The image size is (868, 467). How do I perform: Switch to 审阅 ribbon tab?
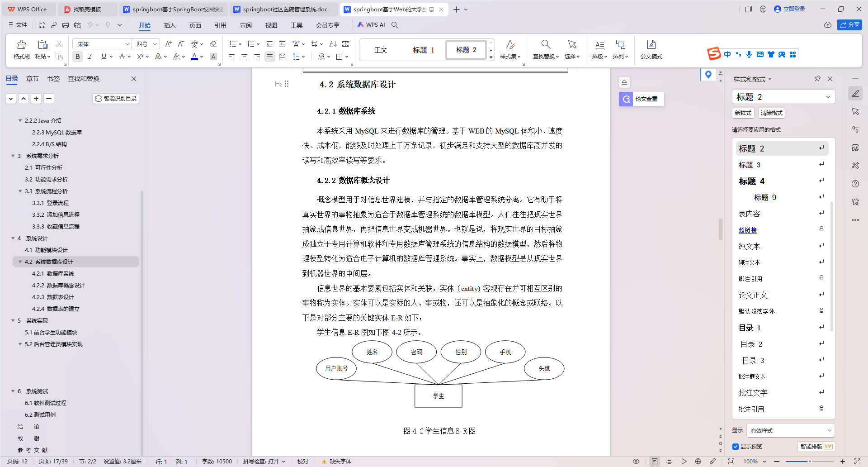245,25
